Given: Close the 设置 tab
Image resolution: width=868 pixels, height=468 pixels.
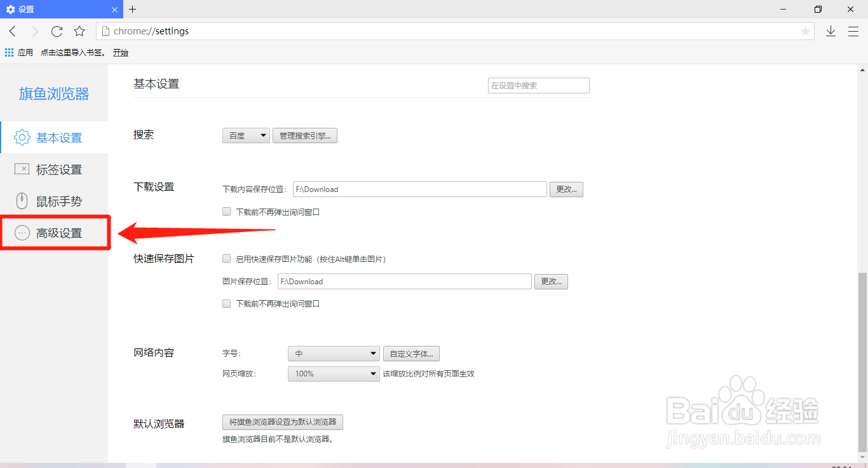Looking at the screenshot, I should click(115, 10).
